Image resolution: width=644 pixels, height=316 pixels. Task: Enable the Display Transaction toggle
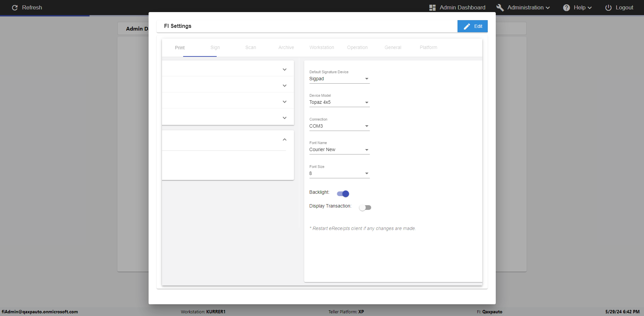365,208
